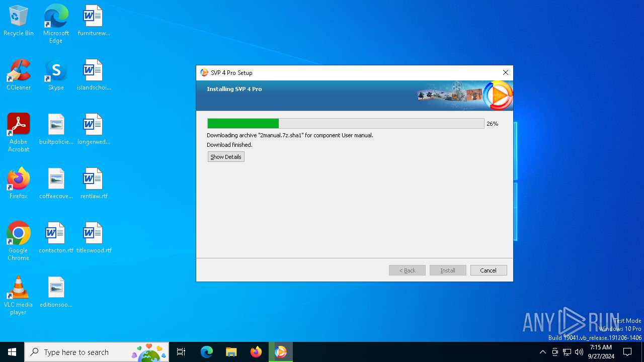Image resolution: width=644 pixels, height=362 pixels.
Task: Click the disabled Back button
Action: tap(407, 270)
